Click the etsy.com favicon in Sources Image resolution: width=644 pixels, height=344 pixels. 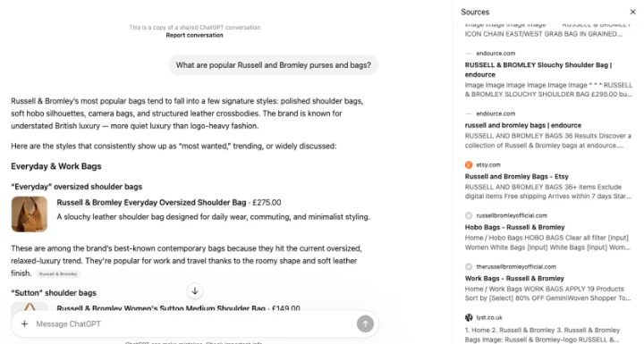click(x=469, y=165)
